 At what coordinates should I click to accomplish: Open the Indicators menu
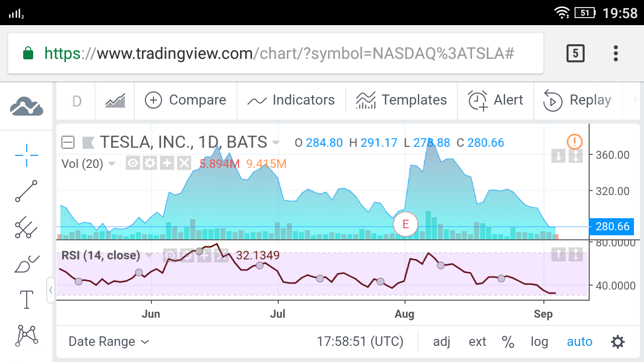click(291, 100)
